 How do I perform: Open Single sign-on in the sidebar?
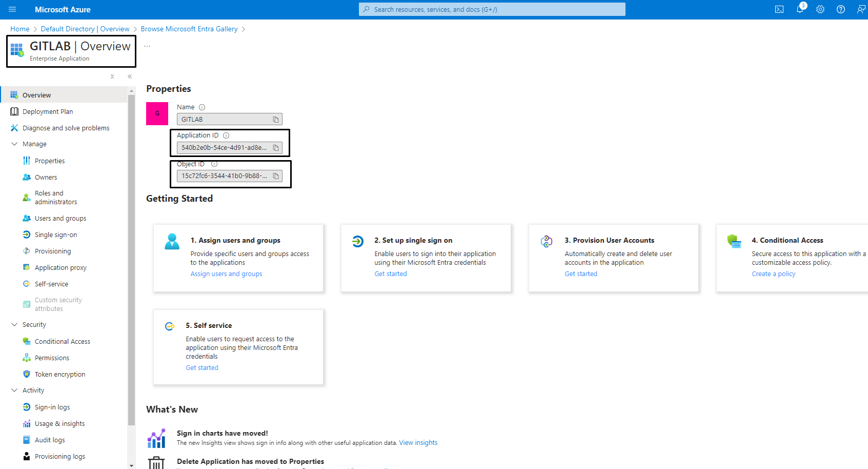56,234
